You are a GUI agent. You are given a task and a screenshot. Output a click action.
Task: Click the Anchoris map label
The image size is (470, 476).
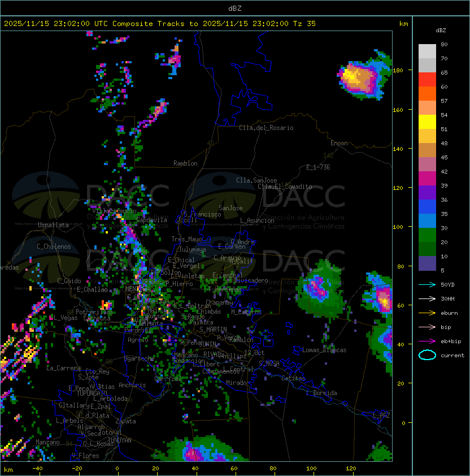click(132, 385)
